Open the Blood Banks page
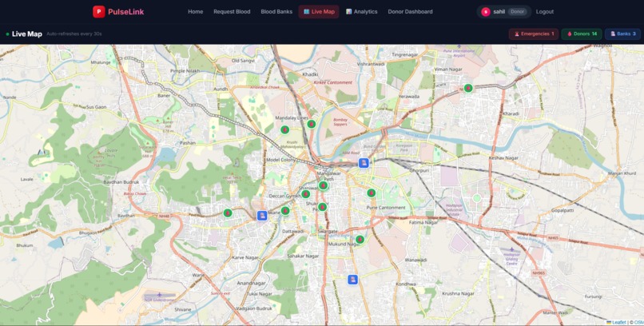The width and height of the screenshot is (644, 326). pos(276,11)
